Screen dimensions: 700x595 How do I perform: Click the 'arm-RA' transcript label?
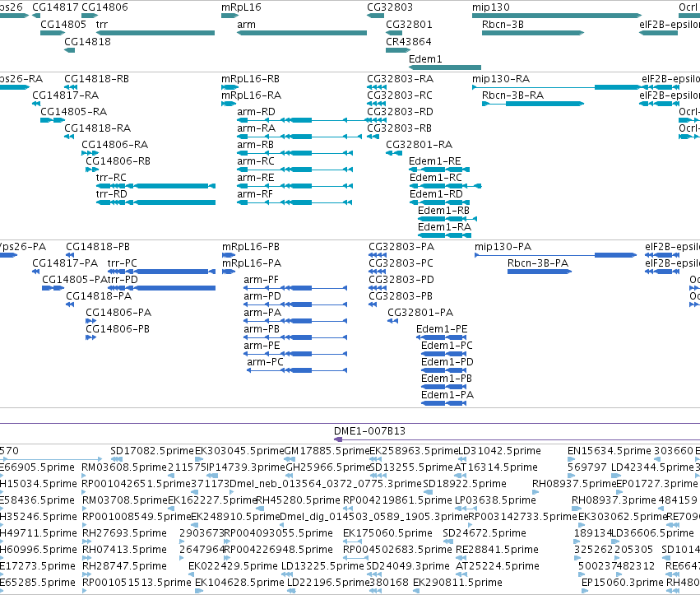[257, 128]
